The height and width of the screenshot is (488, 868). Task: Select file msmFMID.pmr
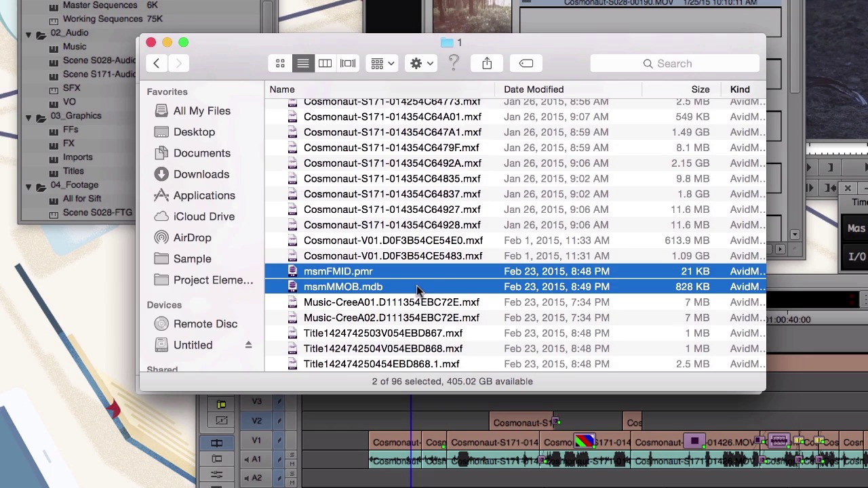tap(515, 271)
